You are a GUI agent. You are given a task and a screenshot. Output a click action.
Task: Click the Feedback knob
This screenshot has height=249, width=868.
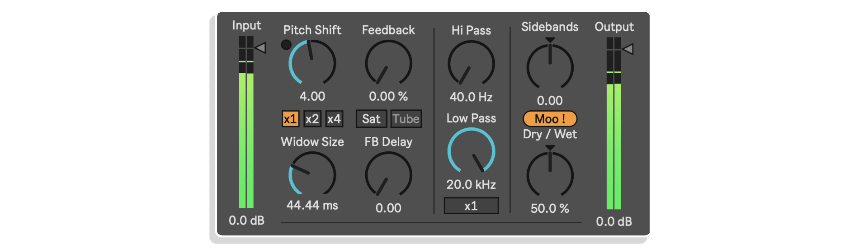(x=388, y=63)
